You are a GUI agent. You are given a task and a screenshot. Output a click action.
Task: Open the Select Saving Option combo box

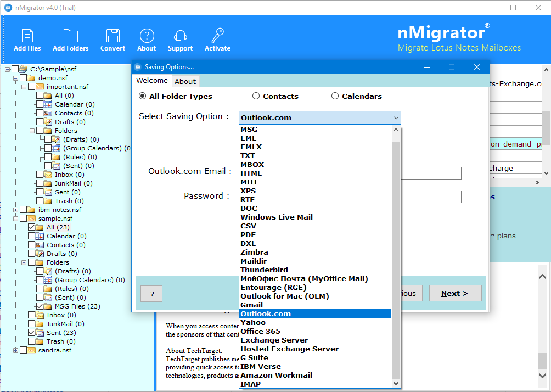pos(320,118)
